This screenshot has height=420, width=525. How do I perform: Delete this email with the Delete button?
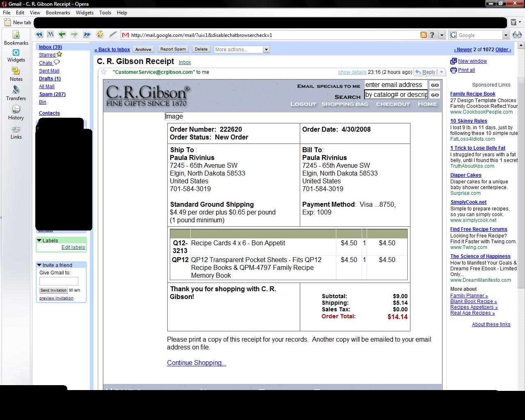pos(201,49)
